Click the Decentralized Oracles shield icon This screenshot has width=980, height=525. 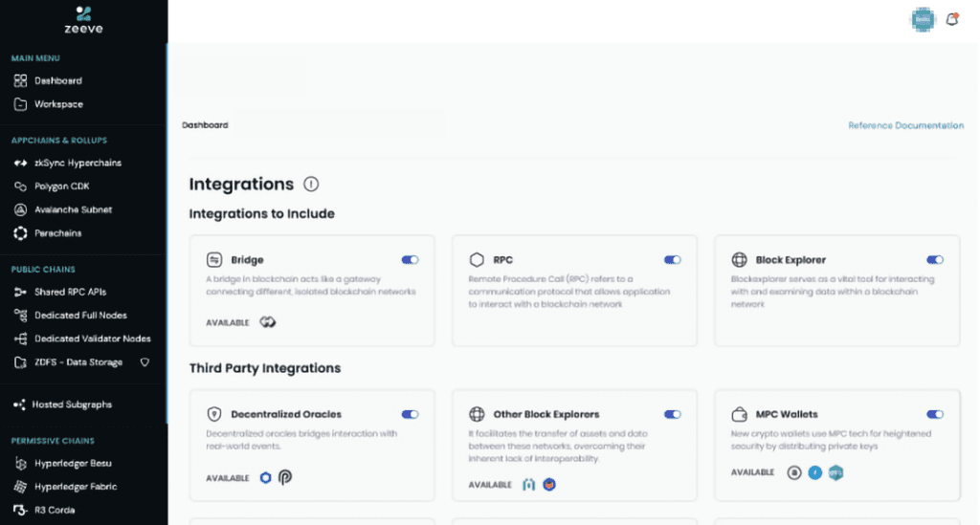(214, 414)
